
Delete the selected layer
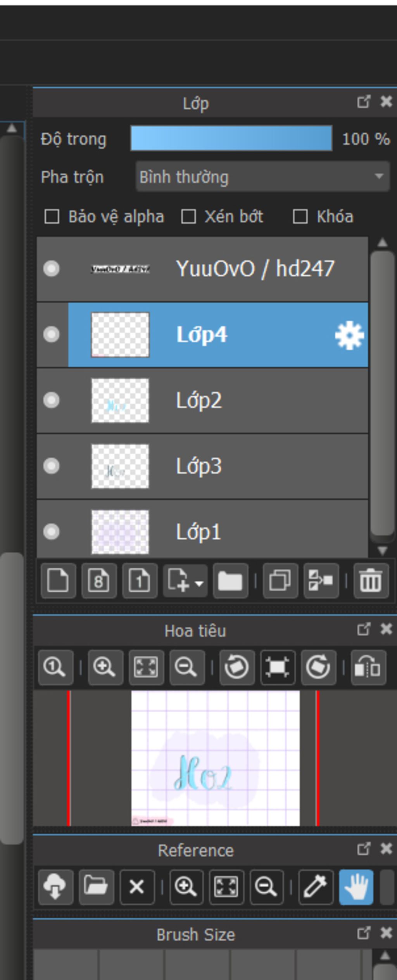click(371, 581)
